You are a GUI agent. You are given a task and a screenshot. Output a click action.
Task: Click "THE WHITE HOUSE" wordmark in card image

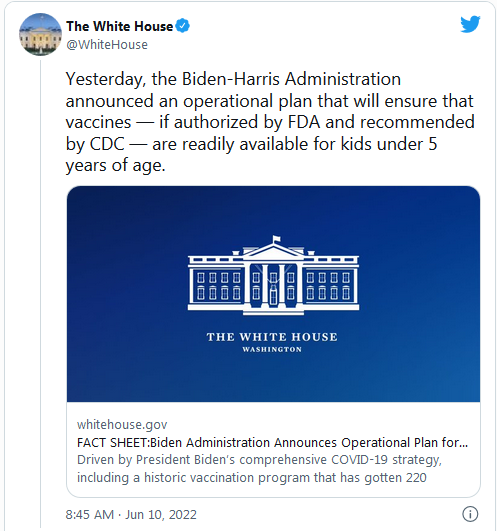tap(272, 337)
